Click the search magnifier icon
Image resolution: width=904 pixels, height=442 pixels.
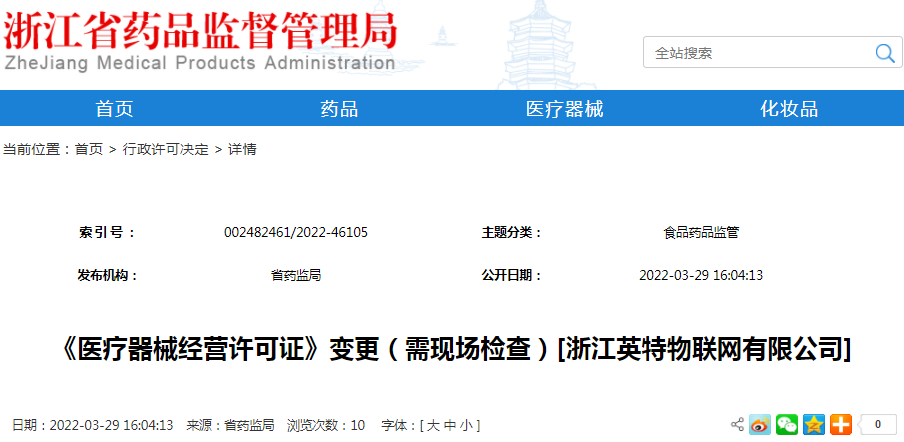pyautogui.click(x=884, y=53)
